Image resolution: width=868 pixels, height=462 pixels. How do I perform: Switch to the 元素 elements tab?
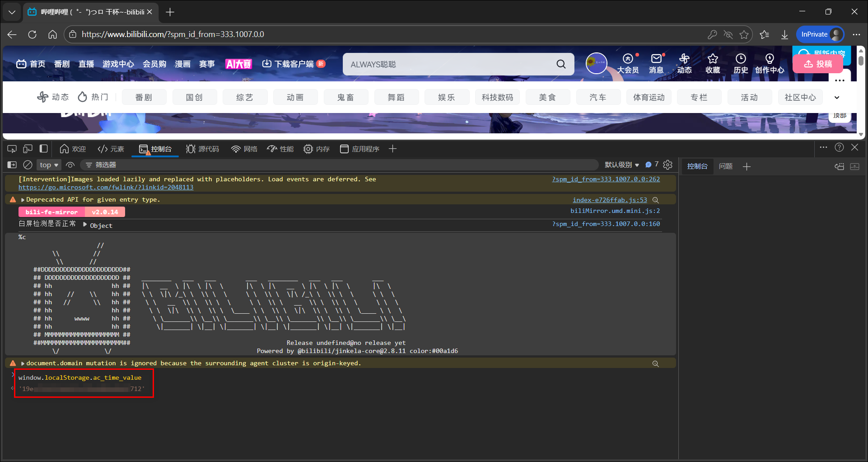tap(111, 149)
